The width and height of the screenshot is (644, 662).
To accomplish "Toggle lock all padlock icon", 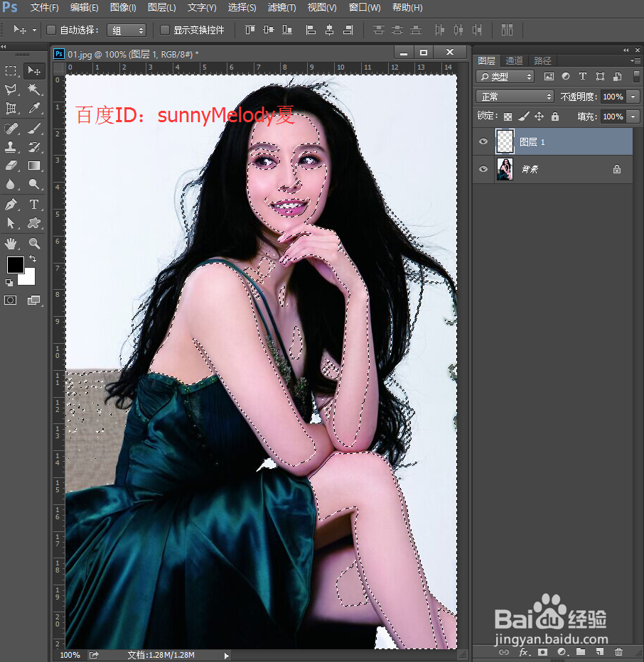I will click(555, 116).
